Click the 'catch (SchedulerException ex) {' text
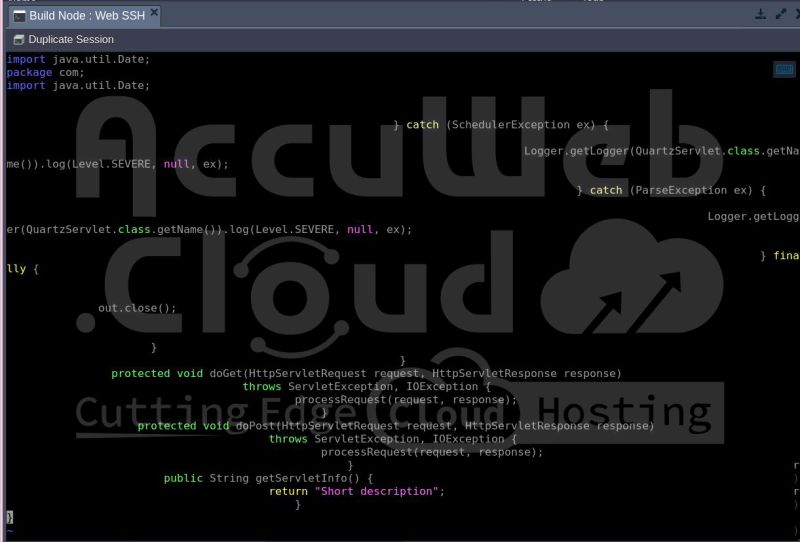 pyautogui.click(x=507, y=125)
